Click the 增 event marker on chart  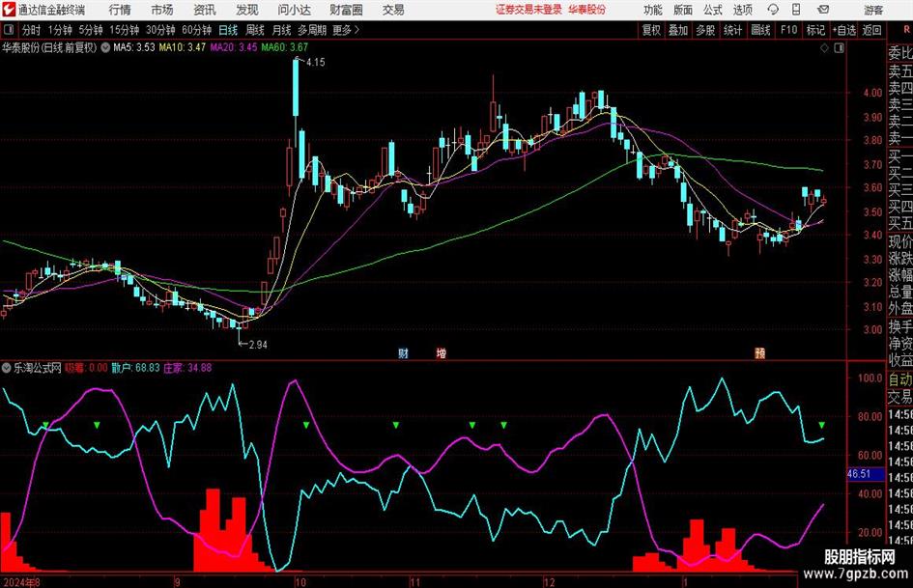442,352
